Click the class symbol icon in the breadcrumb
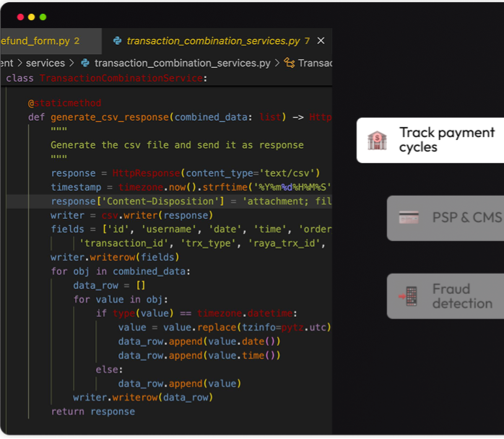Viewport: 504px width, 439px height. [x=290, y=63]
